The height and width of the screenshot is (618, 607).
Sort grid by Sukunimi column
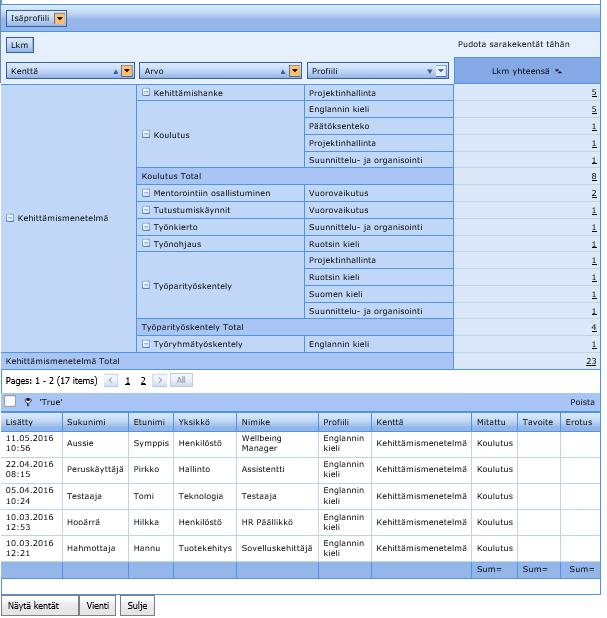coord(95,422)
